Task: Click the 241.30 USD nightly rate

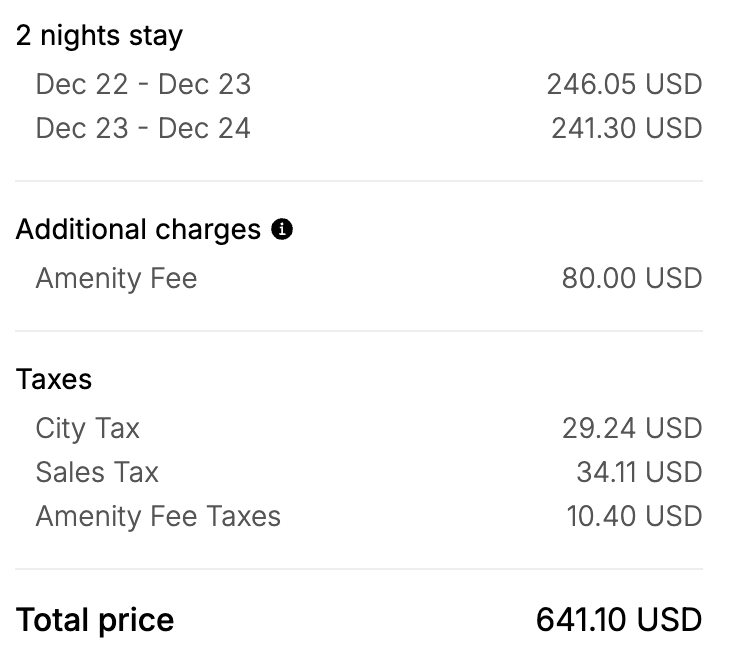Action: (626, 128)
